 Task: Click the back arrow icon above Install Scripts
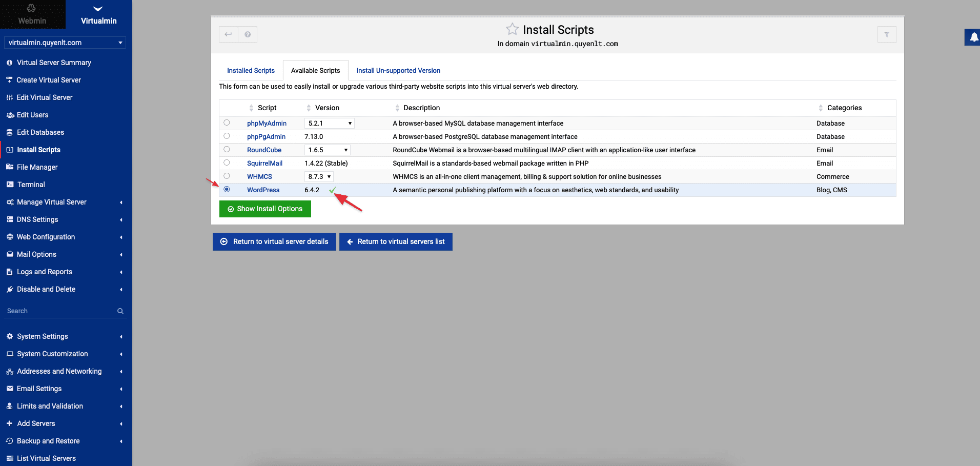tap(228, 34)
